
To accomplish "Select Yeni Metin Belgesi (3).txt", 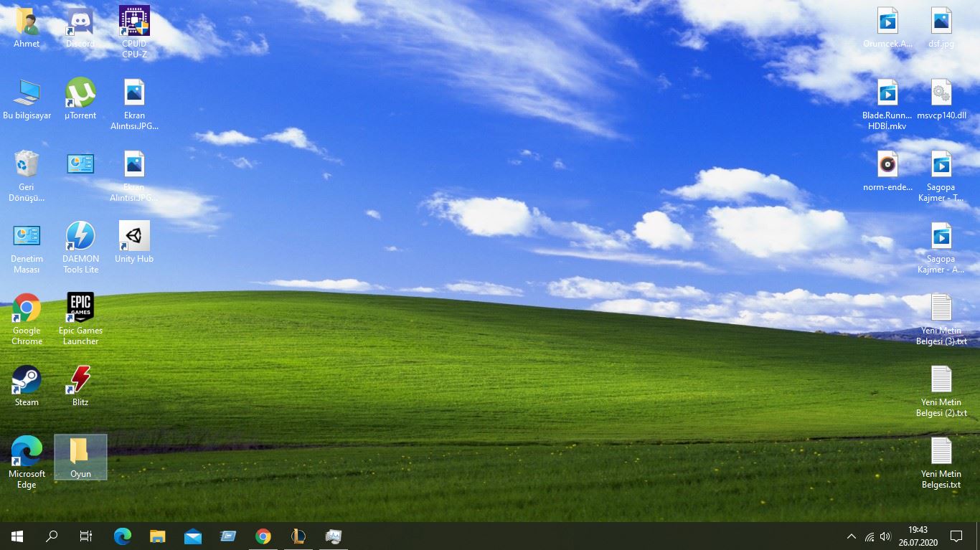I will [941, 320].
